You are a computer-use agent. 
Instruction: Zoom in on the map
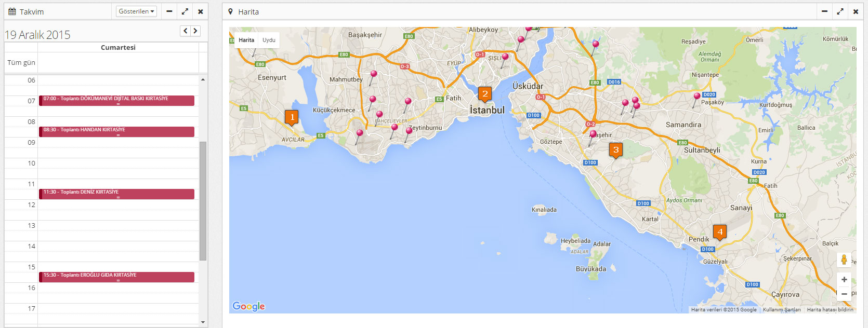coord(844,280)
